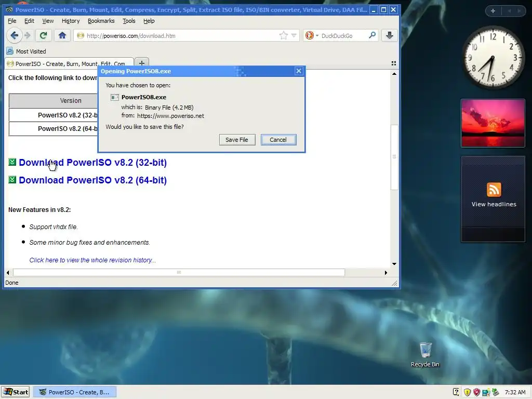Click the analog clock desktop gadget

[493, 58]
